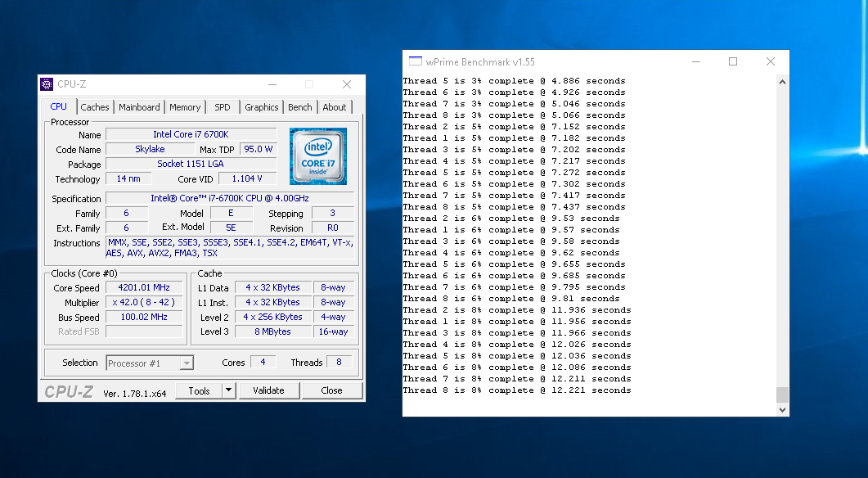Click wPrime line 'Thread 5 is 3% complete @ 4.886'
Viewport: 868px width, 478px height.
[x=515, y=81]
